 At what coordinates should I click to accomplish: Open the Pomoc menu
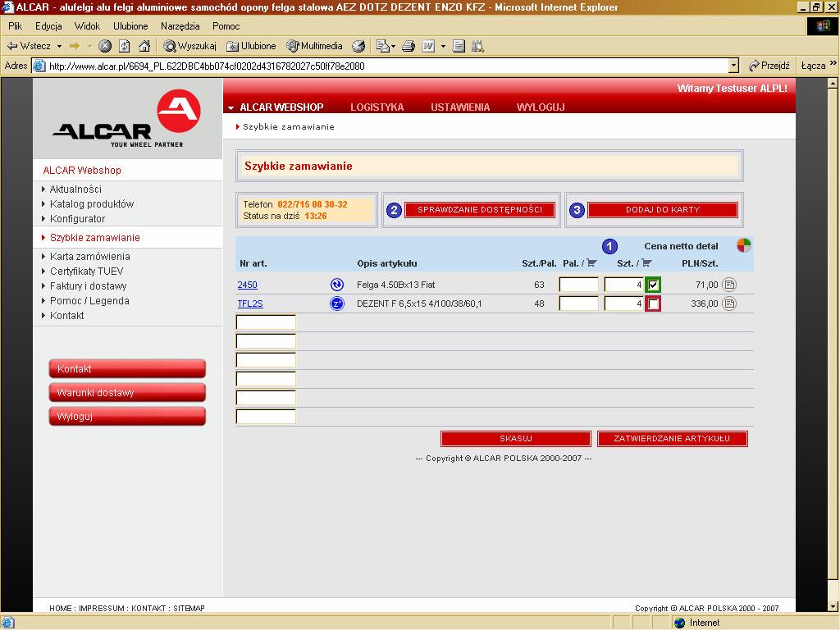(x=226, y=26)
